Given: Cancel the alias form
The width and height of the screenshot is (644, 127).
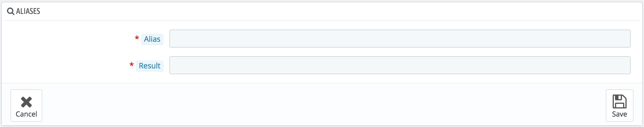Looking at the screenshot, I should coord(26,106).
